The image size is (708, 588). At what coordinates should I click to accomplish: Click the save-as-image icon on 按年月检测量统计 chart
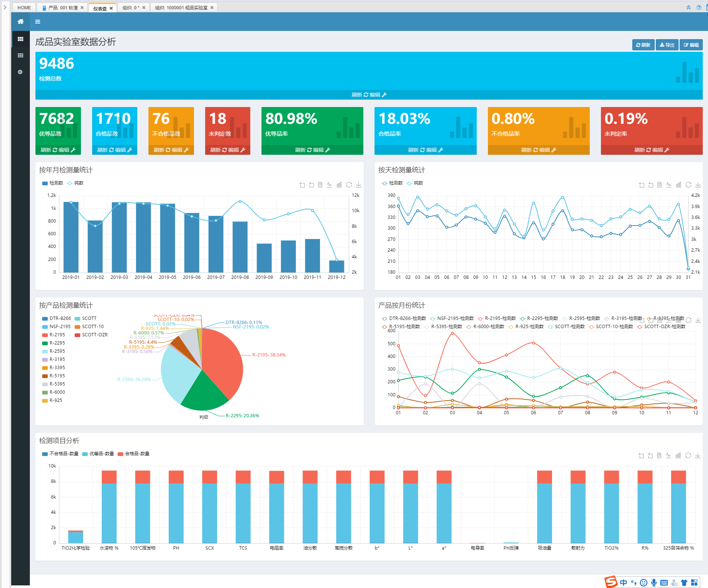(358, 185)
